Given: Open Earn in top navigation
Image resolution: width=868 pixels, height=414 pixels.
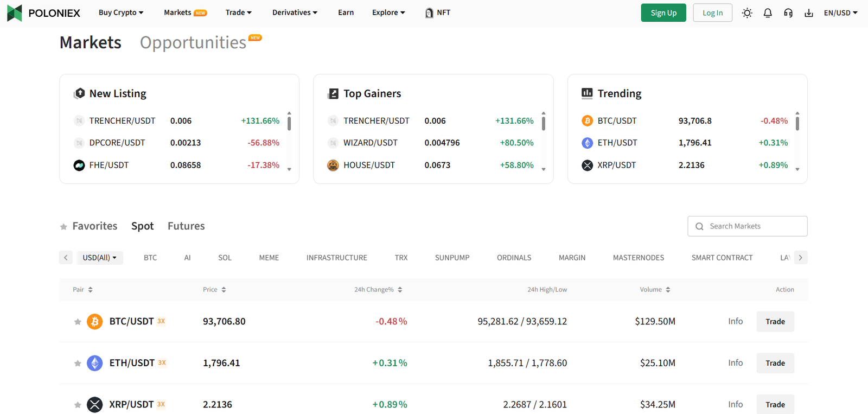Looking at the screenshot, I should tap(346, 12).
